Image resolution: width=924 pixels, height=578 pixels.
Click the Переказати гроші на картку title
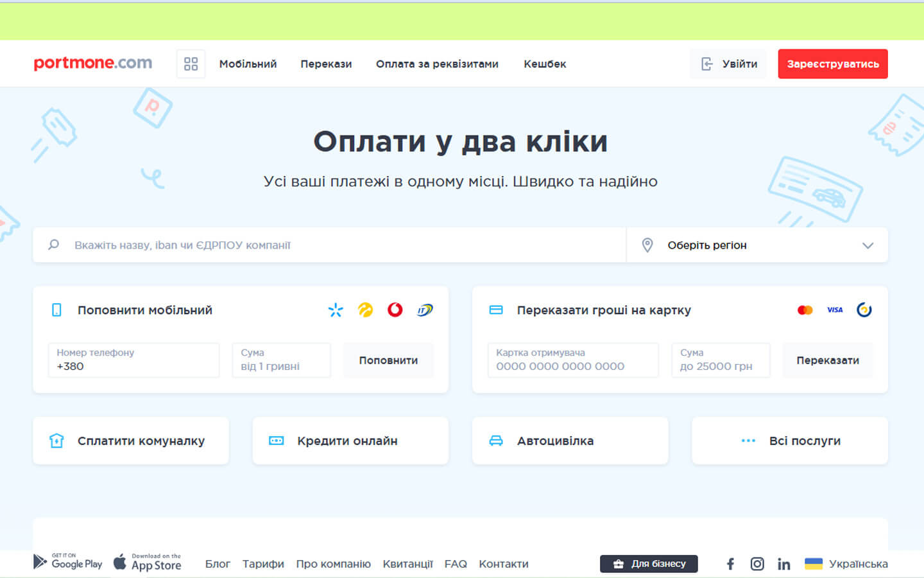click(x=604, y=310)
